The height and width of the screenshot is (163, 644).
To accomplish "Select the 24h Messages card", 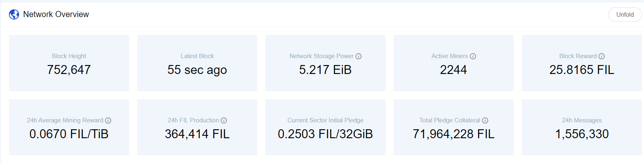I will [x=582, y=127].
